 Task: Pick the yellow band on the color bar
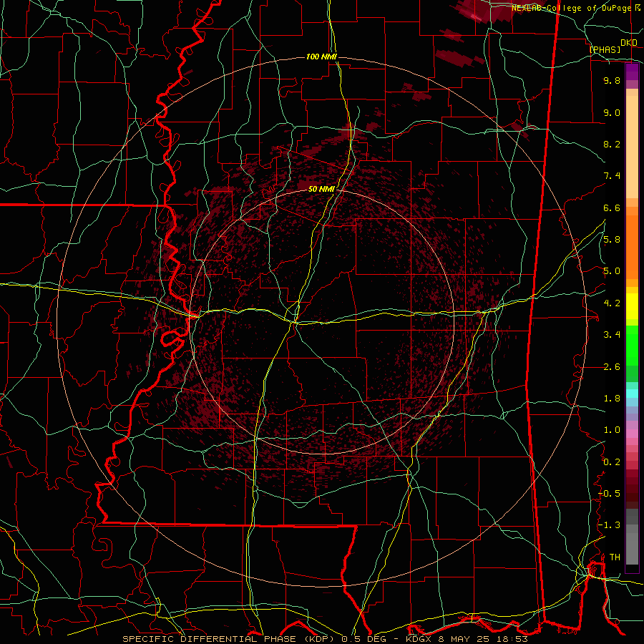pos(632,306)
